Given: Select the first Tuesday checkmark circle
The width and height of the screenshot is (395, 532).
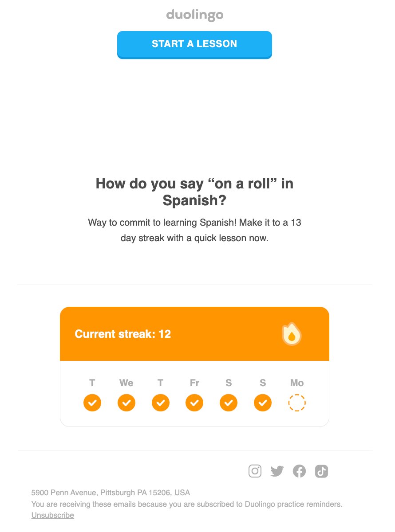Looking at the screenshot, I should click(x=92, y=403).
